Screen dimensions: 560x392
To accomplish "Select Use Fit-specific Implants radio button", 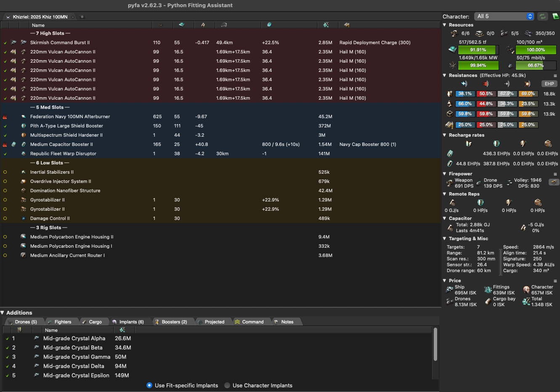I will [x=149, y=385].
